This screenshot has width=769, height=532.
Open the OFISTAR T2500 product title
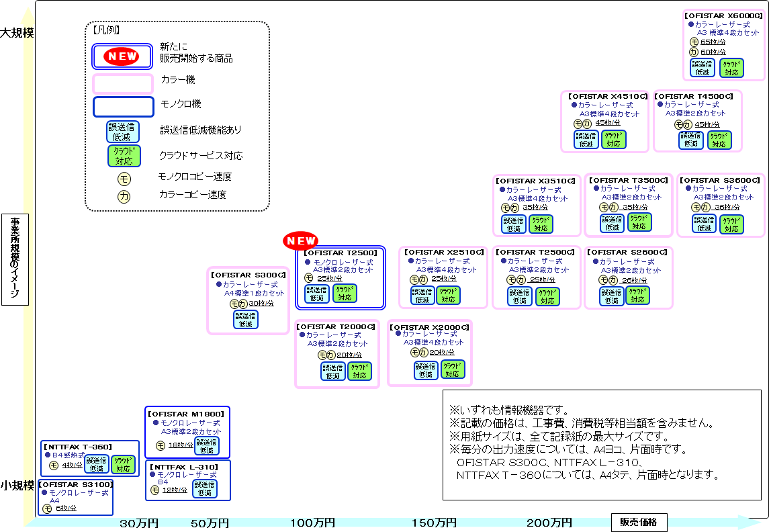(x=341, y=253)
